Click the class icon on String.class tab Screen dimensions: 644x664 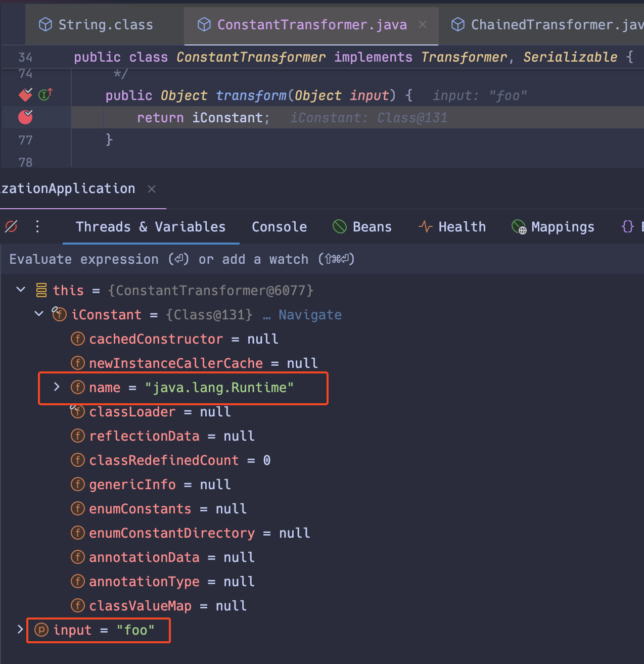tap(45, 24)
